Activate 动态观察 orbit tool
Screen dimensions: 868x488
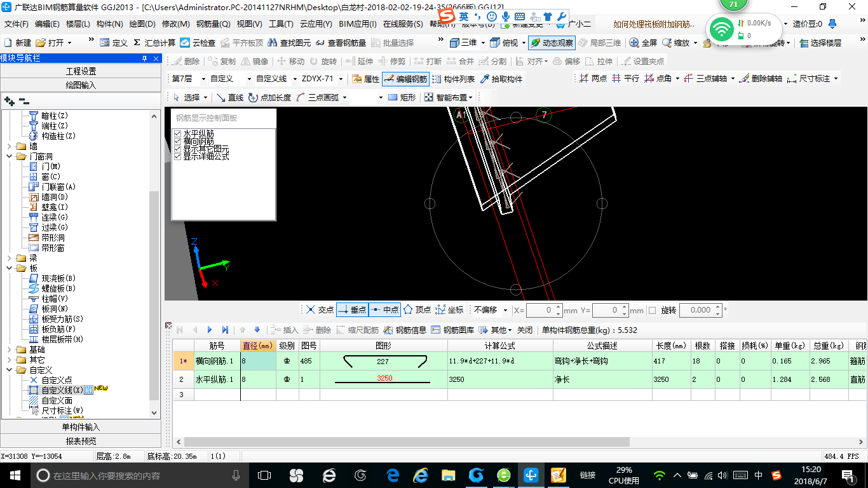(551, 43)
